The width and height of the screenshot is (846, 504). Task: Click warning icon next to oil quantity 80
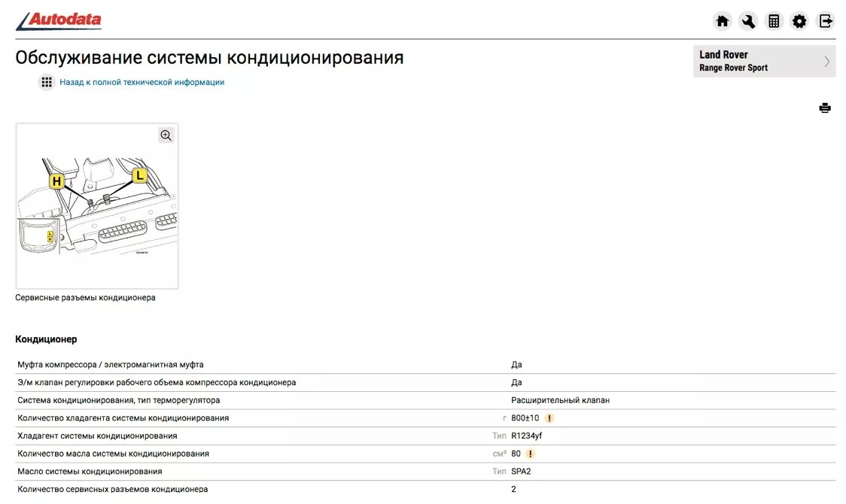[x=531, y=454]
